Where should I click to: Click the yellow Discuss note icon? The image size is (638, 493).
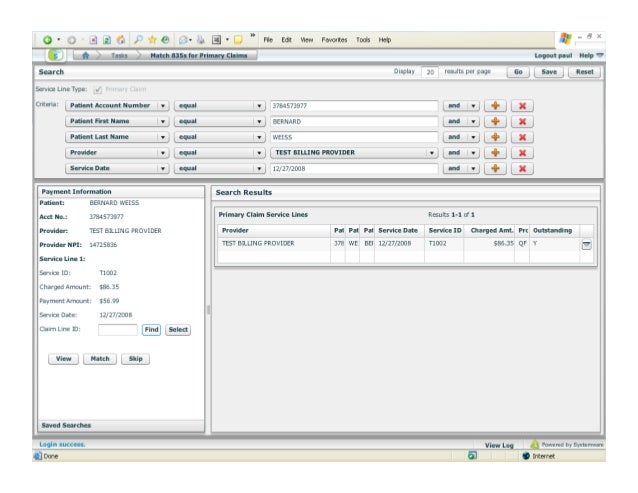(x=238, y=40)
